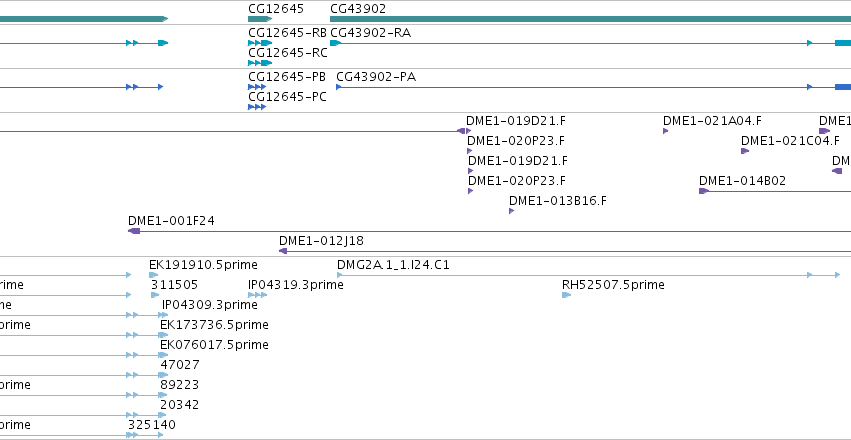
Task: Select the EK191910.5prime EST label
Action: coord(203,265)
